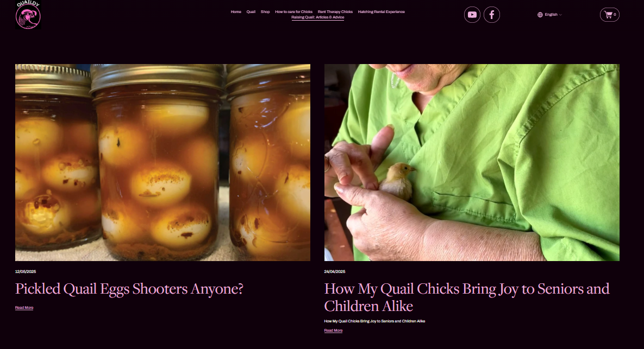Open Rent Therapy Chicks page
This screenshot has height=349, width=644.
click(335, 12)
